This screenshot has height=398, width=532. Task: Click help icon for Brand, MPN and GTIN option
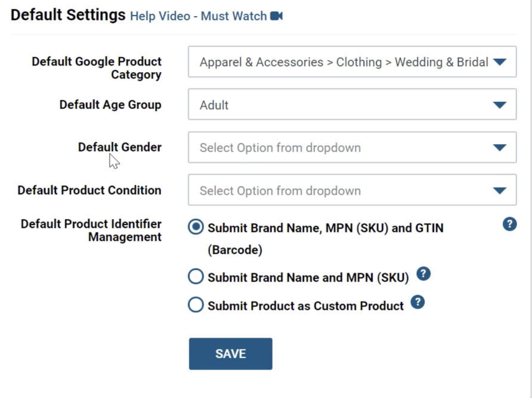509,224
